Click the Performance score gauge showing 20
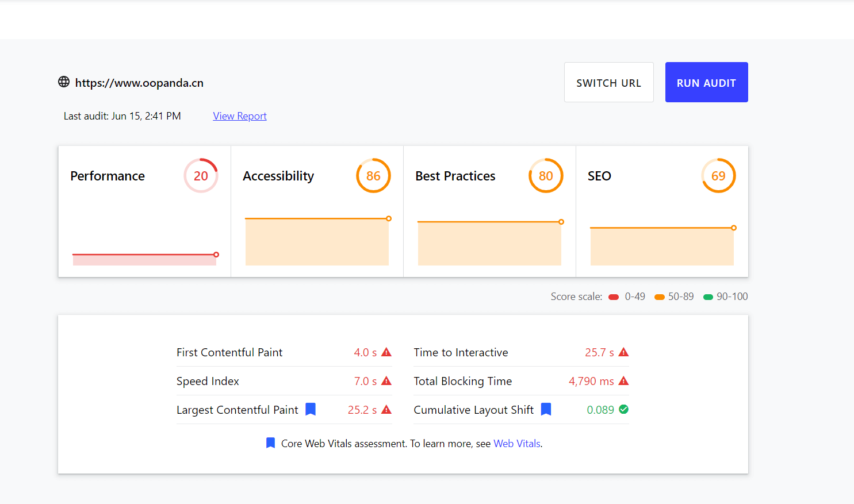854x504 pixels. coord(201,176)
